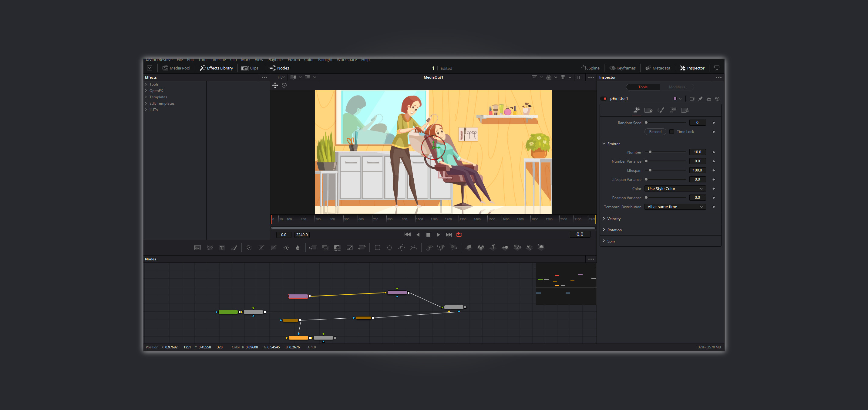
Task: Select the Paint brush tool
Action: [x=234, y=248]
